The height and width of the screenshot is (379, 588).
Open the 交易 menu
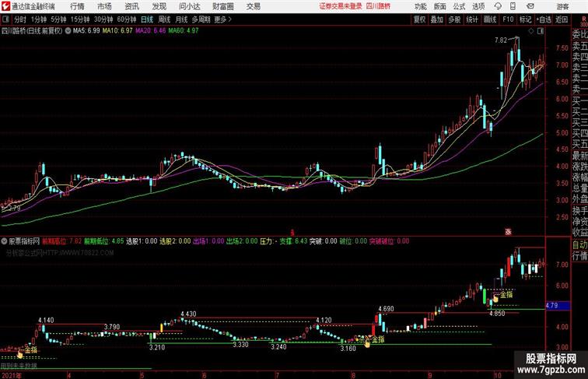(253, 6)
